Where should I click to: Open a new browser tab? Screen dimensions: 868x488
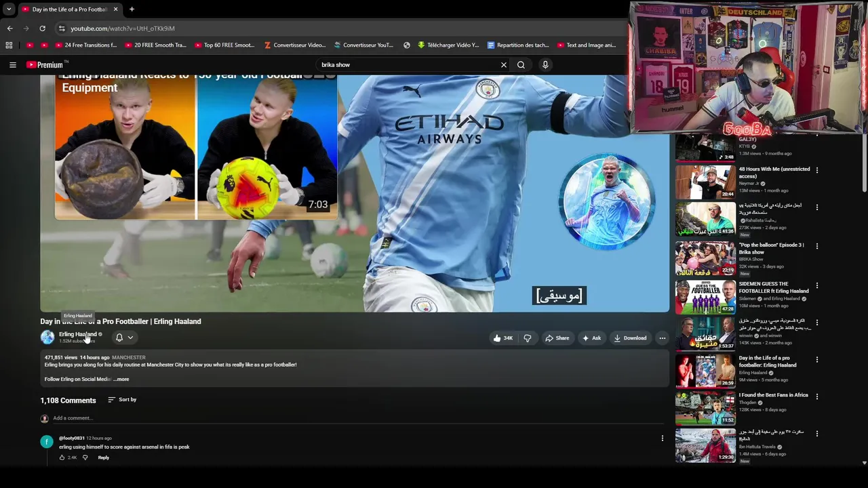[132, 9]
